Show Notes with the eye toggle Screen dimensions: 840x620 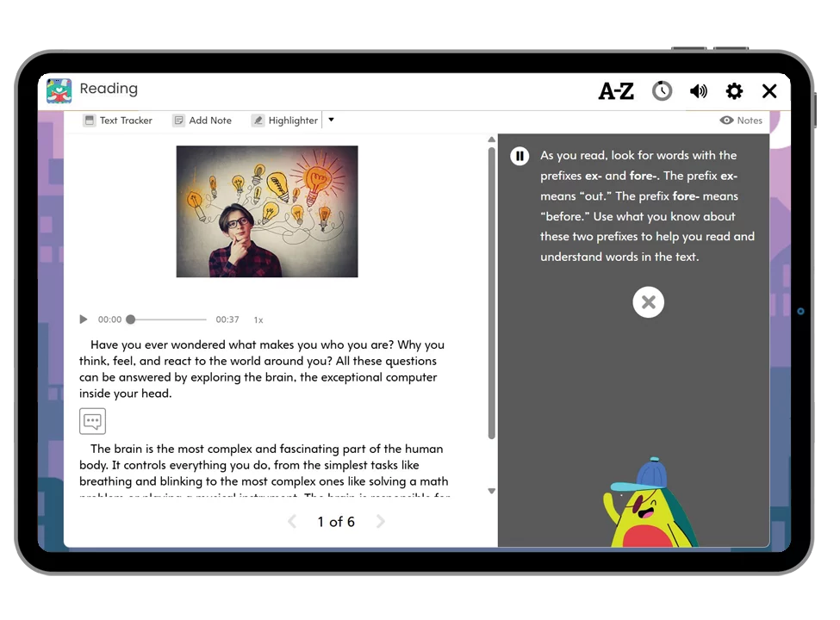point(740,121)
